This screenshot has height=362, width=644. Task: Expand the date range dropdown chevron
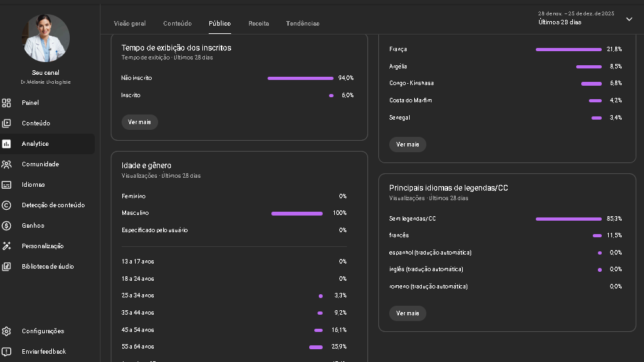(629, 19)
